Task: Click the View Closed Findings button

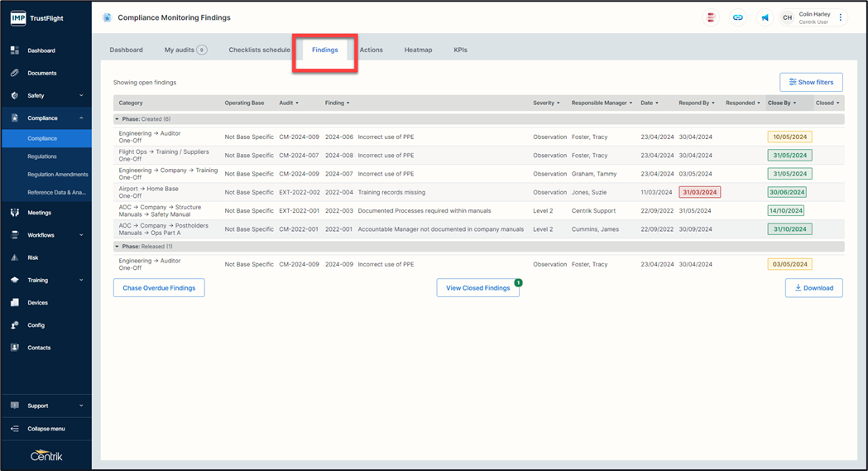Action: (477, 288)
